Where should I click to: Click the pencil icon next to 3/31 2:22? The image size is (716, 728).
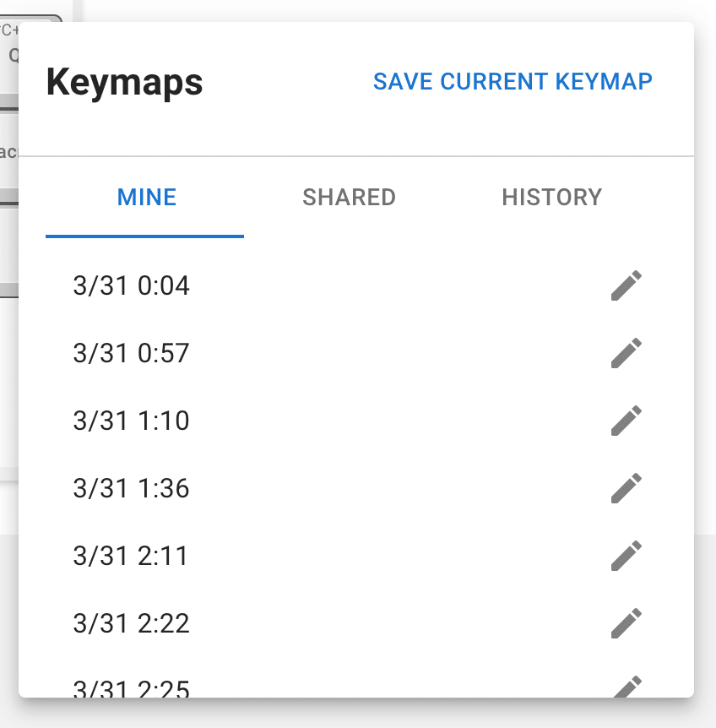coord(626,623)
